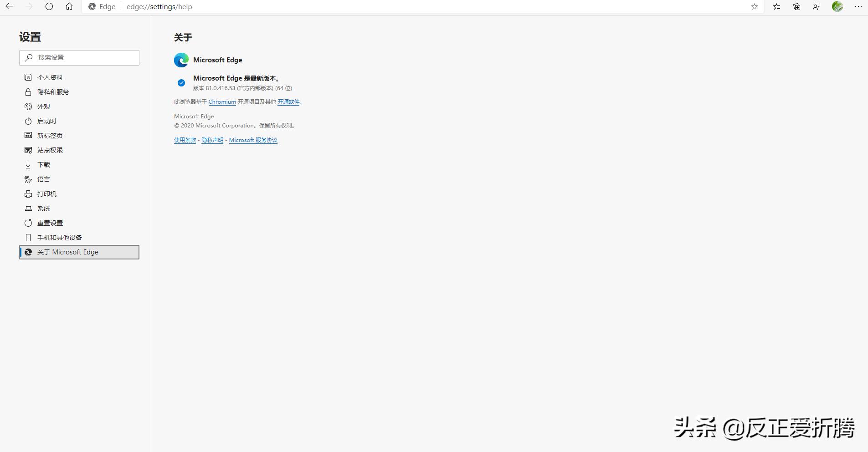Open the Settings and more ellipsis menu
Screen dimensions: 868x452
click(x=858, y=7)
